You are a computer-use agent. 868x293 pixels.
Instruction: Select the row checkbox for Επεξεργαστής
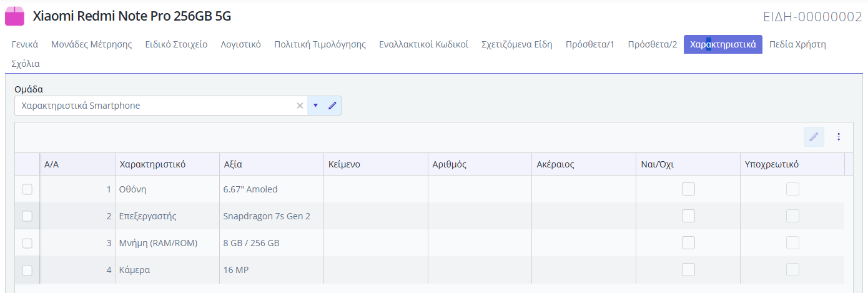click(27, 216)
